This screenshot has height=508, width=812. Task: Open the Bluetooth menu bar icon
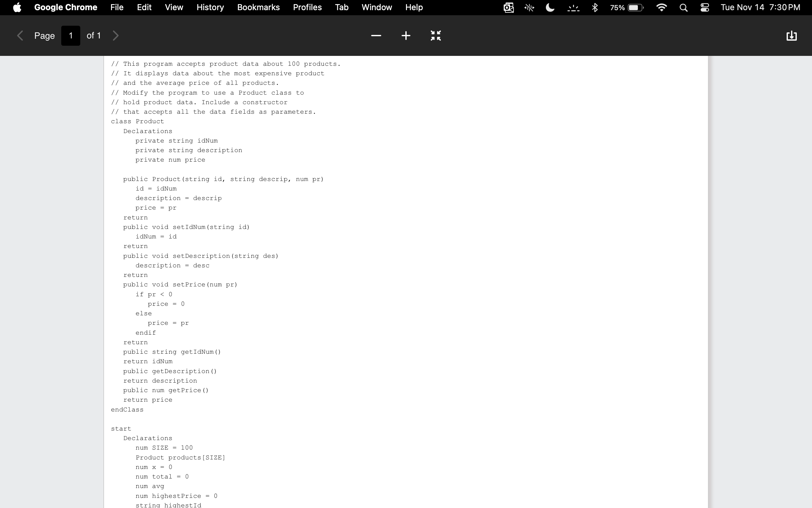coord(595,7)
